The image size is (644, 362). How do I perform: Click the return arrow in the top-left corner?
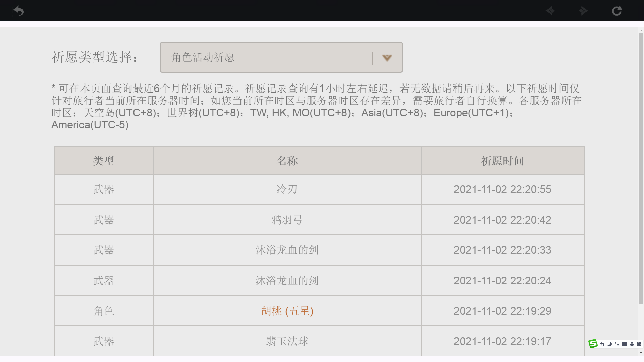click(x=18, y=11)
